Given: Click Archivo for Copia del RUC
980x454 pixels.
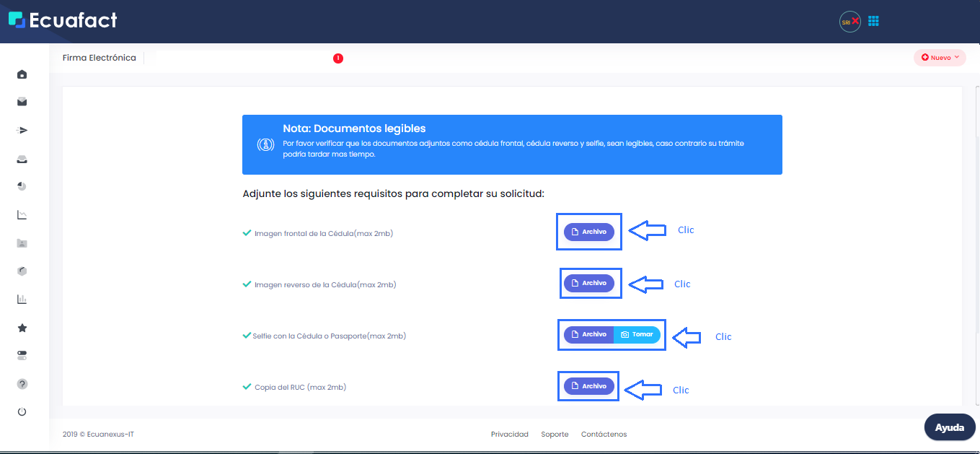Looking at the screenshot, I should [589, 386].
